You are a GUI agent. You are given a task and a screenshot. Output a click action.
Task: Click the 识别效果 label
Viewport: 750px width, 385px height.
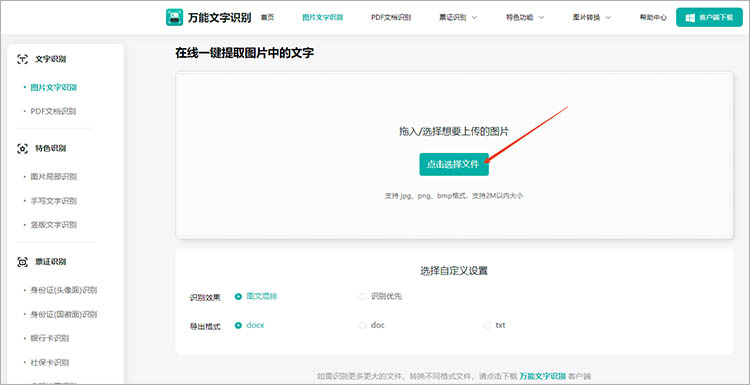tap(205, 298)
